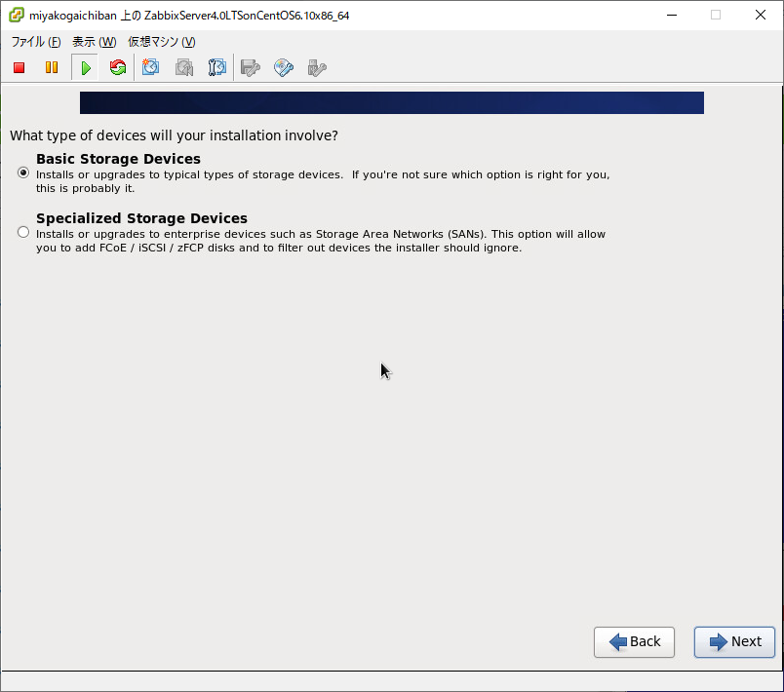Viewport: 784px width, 692px height.
Task: Click the VMware console title bar icon
Action: [16, 15]
